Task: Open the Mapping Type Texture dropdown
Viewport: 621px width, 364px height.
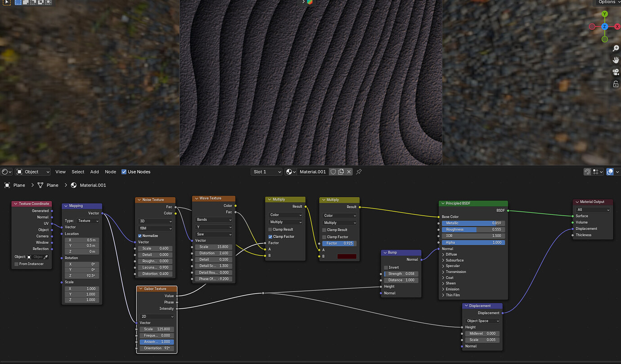Action: click(x=88, y=221)
